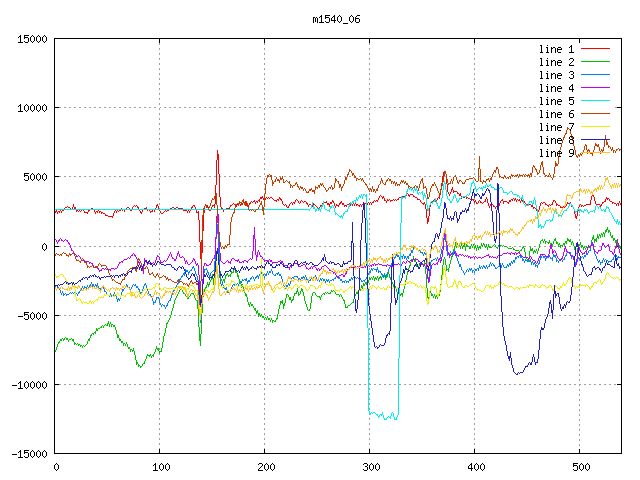Click the "line 9" legend label
The width and height of the screenshot is (640, 480).
[x=556, y=153]
